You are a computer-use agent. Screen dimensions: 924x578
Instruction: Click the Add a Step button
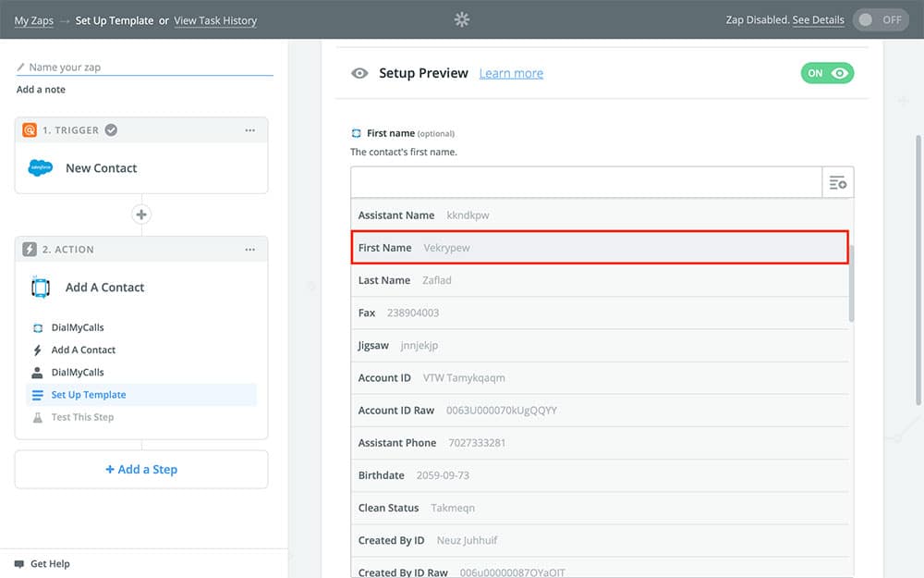(x=141, y=470)
